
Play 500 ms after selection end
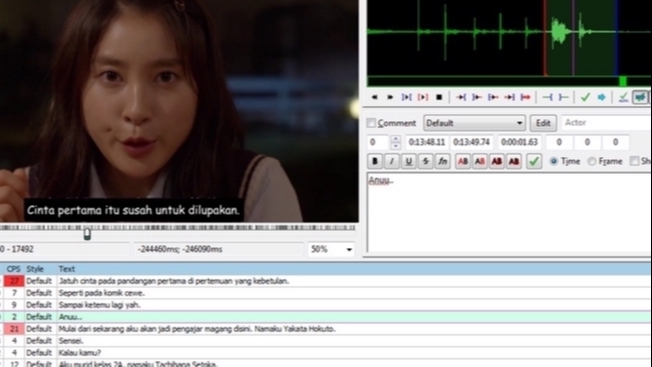(x=477, y=97)
